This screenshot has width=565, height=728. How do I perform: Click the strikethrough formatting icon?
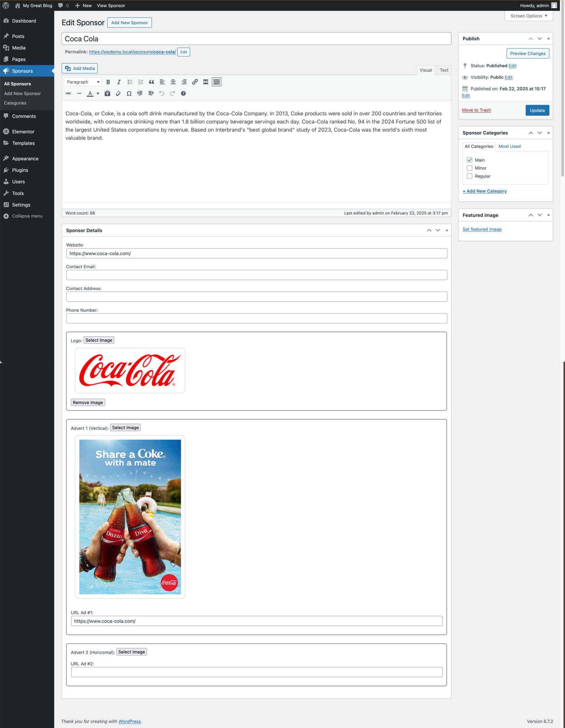click(68, 93)
